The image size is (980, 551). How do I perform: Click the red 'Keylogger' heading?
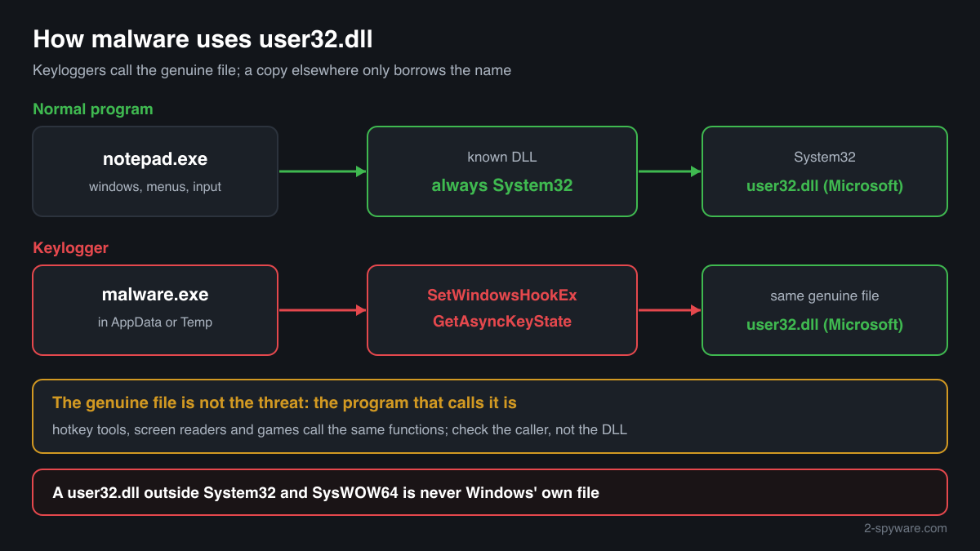pos(70,247)
